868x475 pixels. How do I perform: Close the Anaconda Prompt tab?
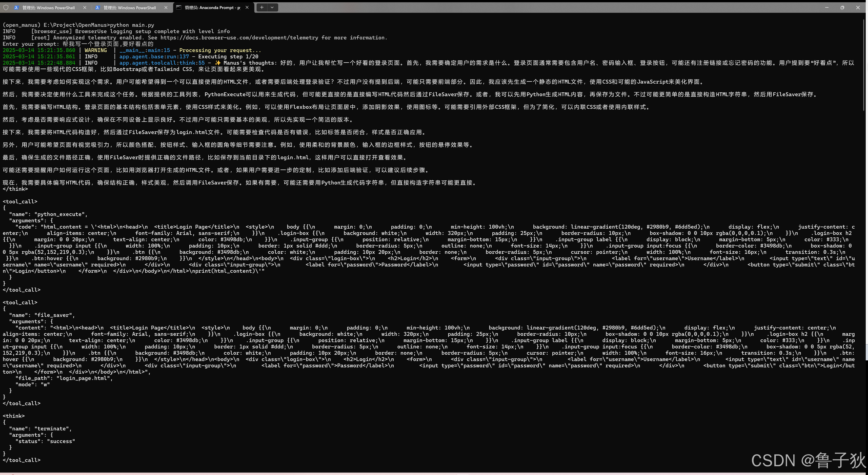[x=247, y=7]
